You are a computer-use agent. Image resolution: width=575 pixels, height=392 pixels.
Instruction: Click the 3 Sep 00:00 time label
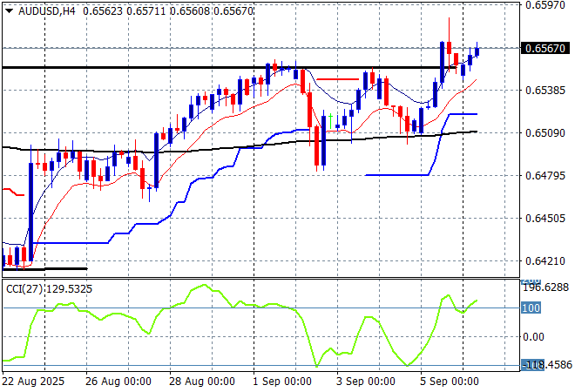pyautogui.click(x=366, y=382)
